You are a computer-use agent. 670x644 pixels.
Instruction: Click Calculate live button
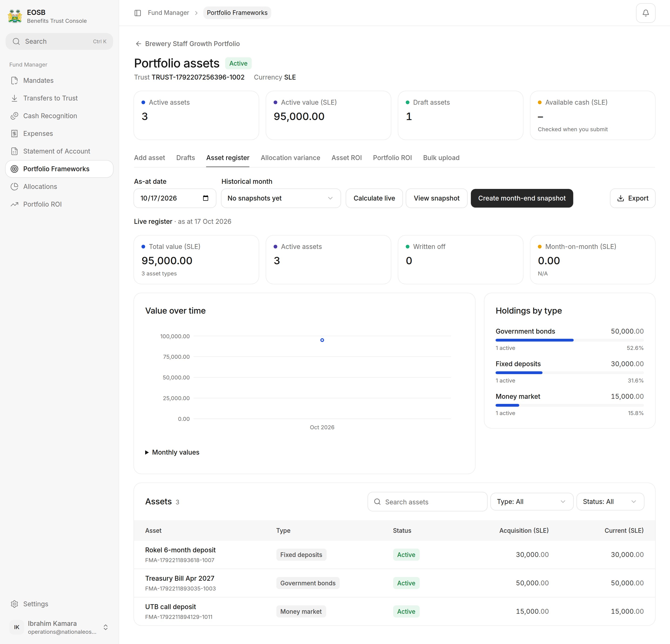pyautogui.click(x=374, y=198)
